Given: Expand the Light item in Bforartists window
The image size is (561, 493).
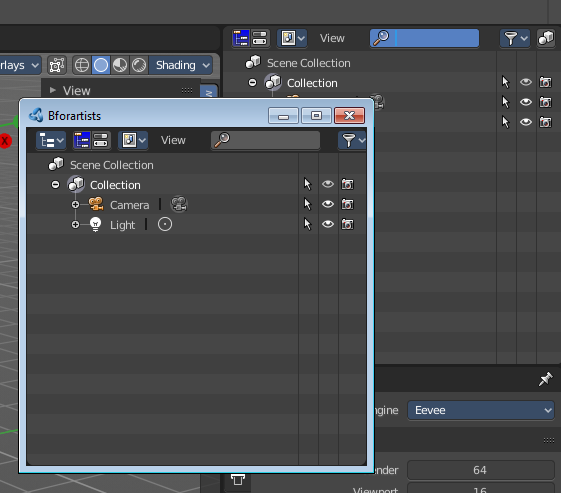Looking at the screenshot, I should coord(75,225).
